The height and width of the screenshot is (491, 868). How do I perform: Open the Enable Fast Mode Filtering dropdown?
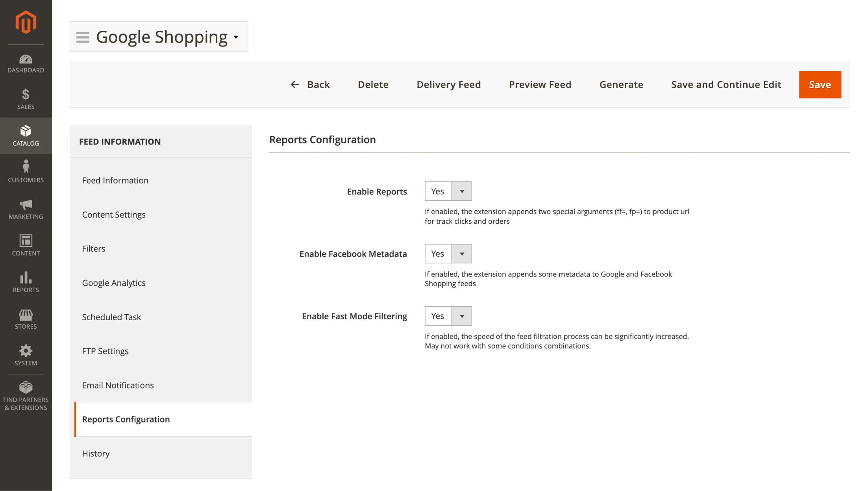coord(462,316)
